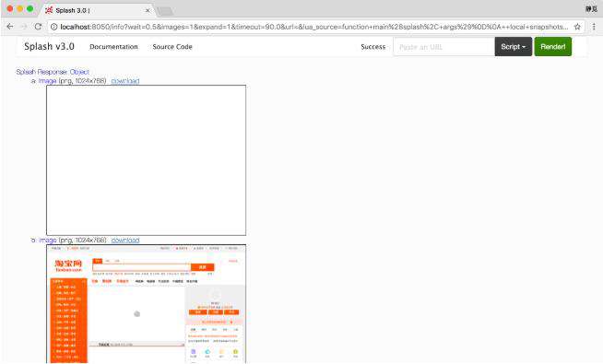This screenshot has width=603, height=364.
Task: Click the site info icon in address bar
Action: 53,27
